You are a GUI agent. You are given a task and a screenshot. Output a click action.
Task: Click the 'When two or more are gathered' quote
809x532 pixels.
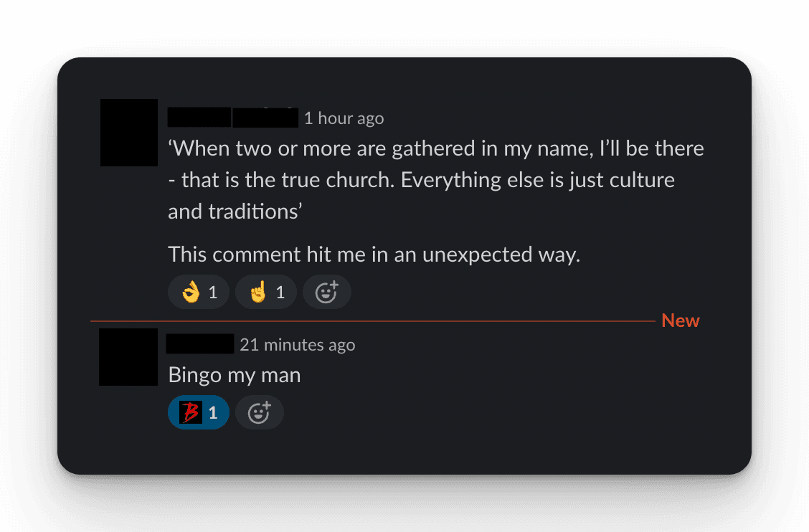coord(435,149)
